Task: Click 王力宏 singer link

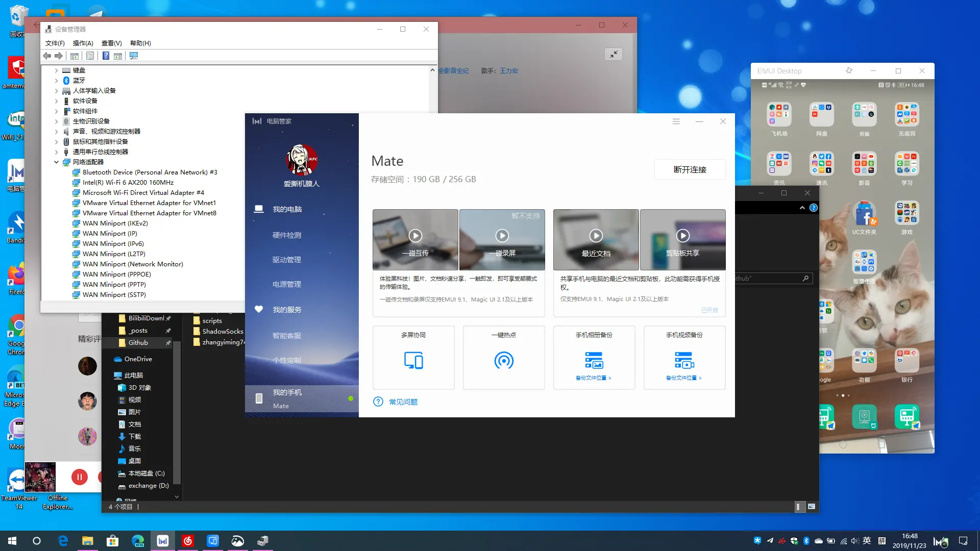Action: coord(508,71)
